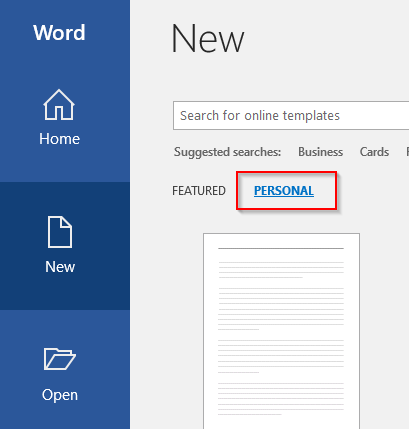409x429 pixels.
Task: Open the PERSONAL templates tab
Action: click(x=284, y=191)
